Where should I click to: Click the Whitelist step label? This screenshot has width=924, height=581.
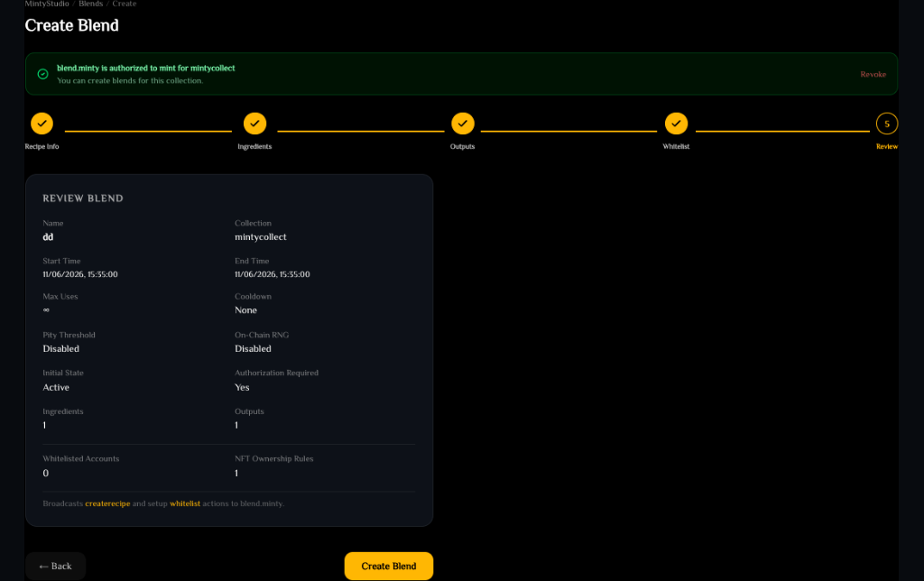click(x=676, y=147)
